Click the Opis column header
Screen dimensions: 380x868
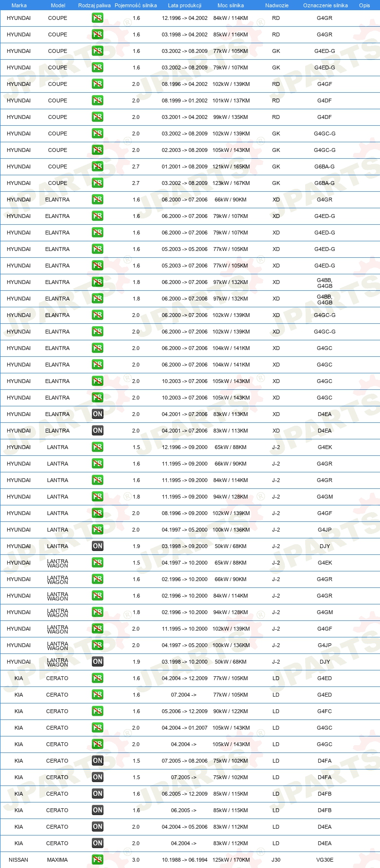tap(364, 5)
